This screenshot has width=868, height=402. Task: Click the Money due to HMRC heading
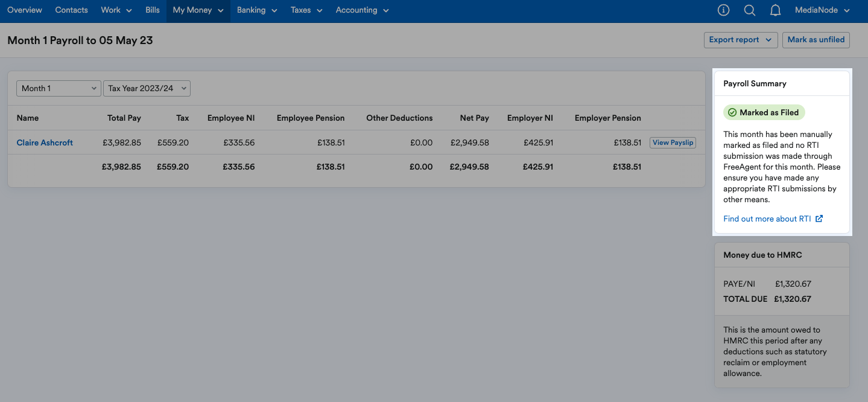click(x=762, y=255)
